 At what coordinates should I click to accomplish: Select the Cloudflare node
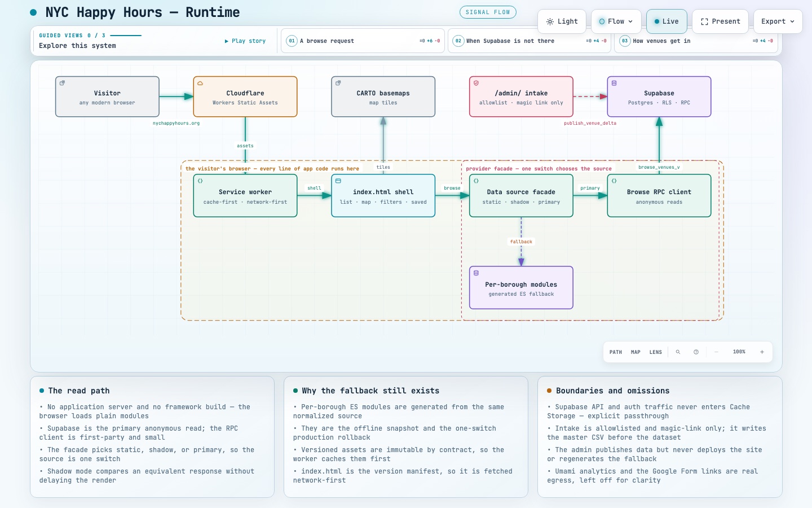(x=245, y=97)
